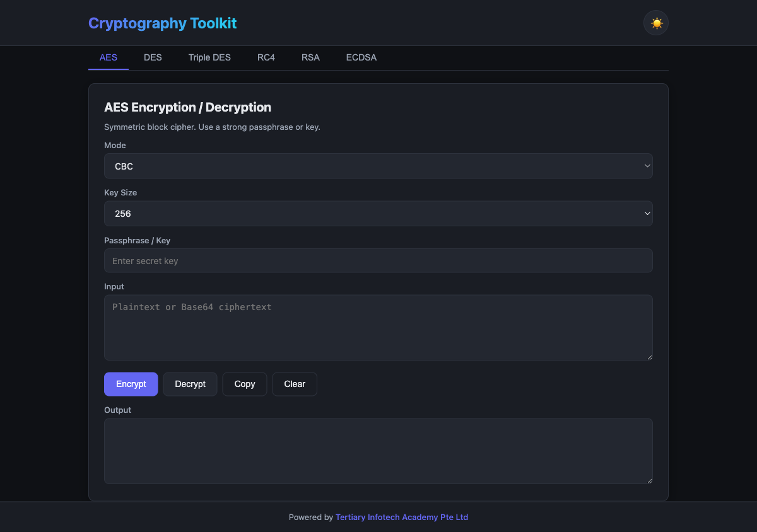Focus the Passphrase / Key field

point(378,261)
